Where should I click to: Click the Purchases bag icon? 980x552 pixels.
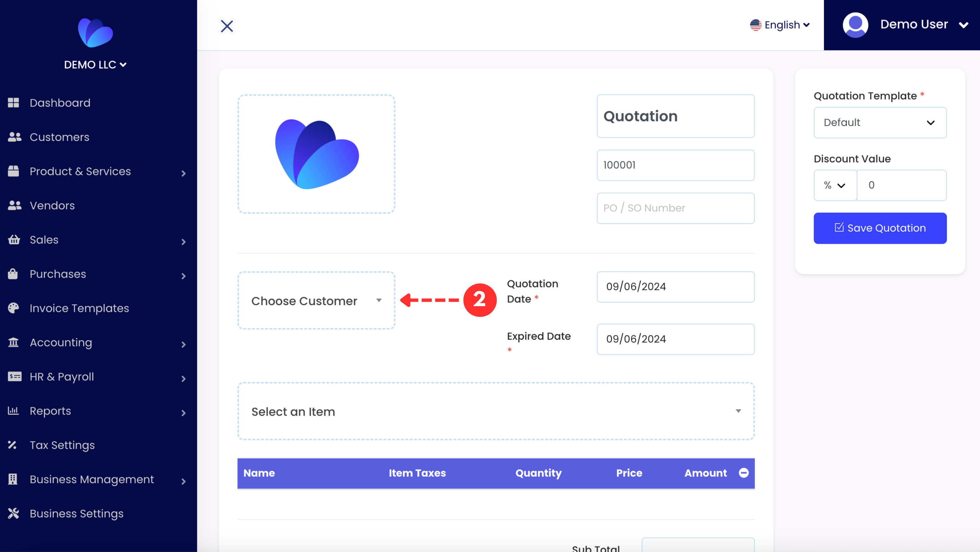[13, 274]
